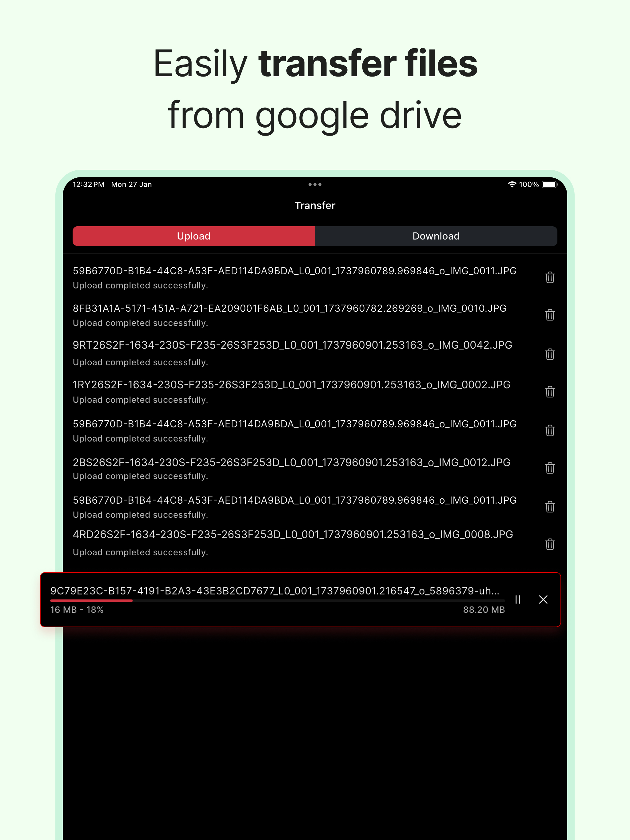630x840 pixels.
Task: Switch to the Download tab
Action: (436, 236)
